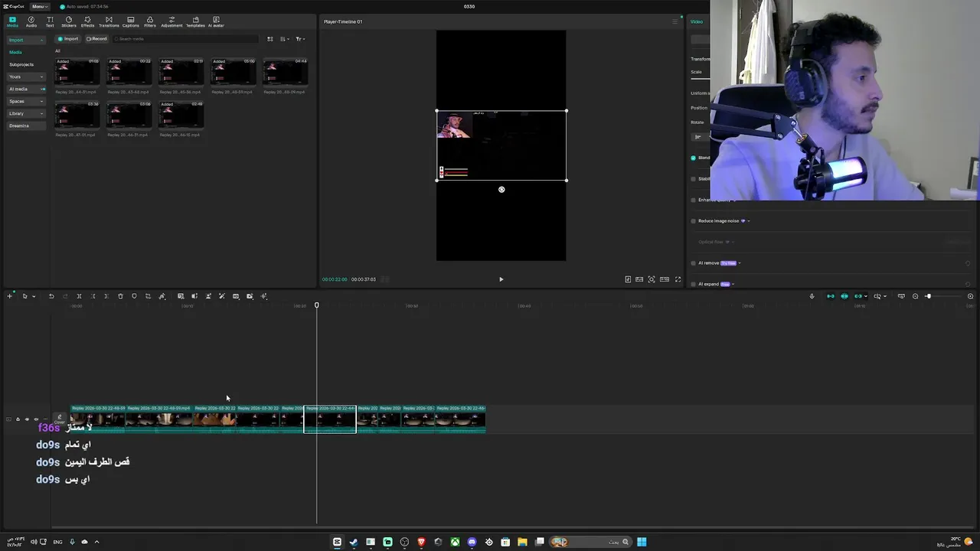The image size is (980, 551).
Task: Click the Crop icon in timeline toolbar
Action: [148, 296]
